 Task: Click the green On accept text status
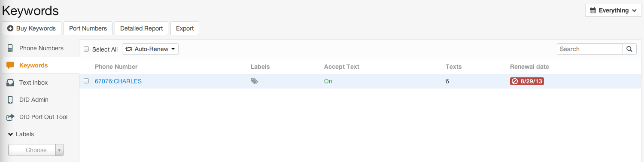click(328, 81)
